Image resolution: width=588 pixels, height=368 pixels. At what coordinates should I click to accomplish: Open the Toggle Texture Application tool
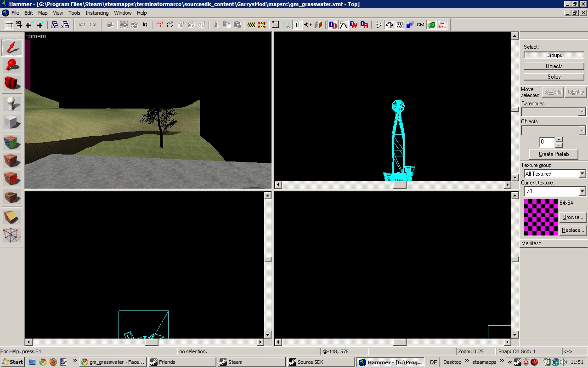click(x=12, y=143)
